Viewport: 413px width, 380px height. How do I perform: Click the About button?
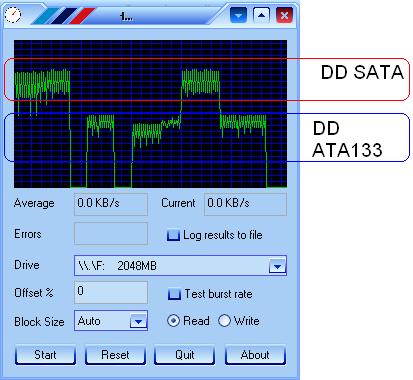point(255,355)
